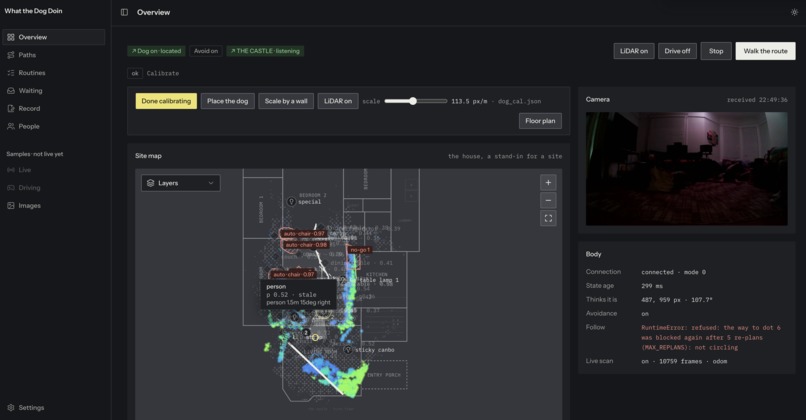Screen dimensions: 806x420
Task: Click the Routines list icon
Action: (11, 73)
